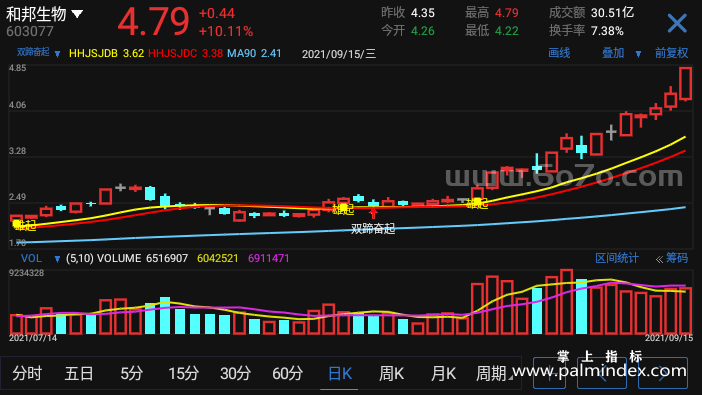This screenshot has height=395, width=702.
Task: Expand the 叠加 overlay dropdown arrow
Action: (x=638, y=54)
